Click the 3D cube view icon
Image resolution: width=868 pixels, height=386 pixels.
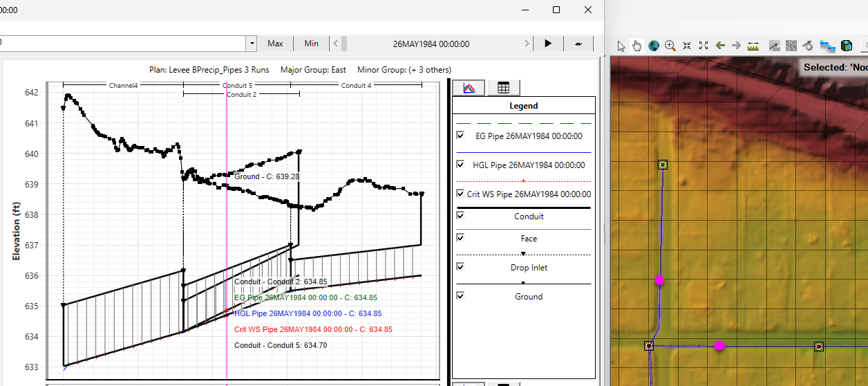[x=847, y=46]
